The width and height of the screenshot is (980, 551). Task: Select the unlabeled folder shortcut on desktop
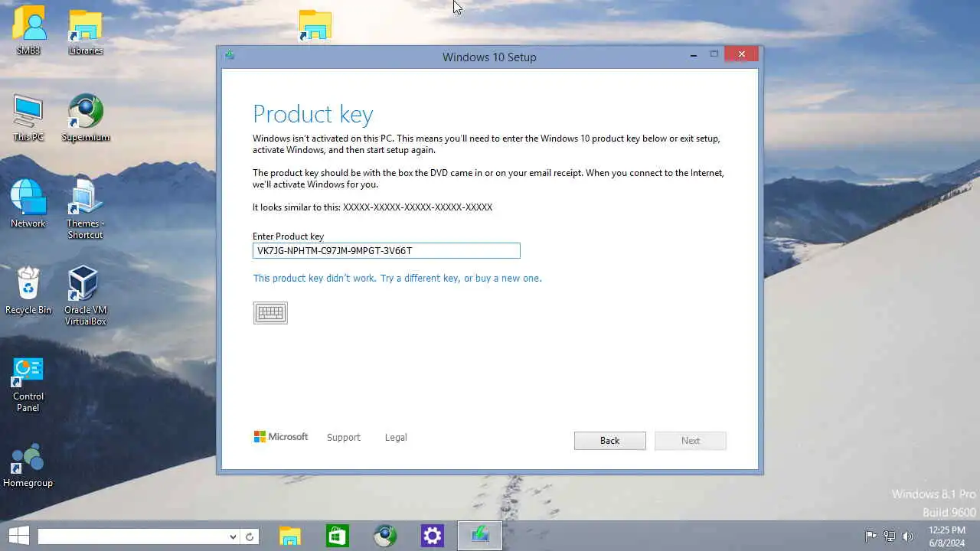315,24
